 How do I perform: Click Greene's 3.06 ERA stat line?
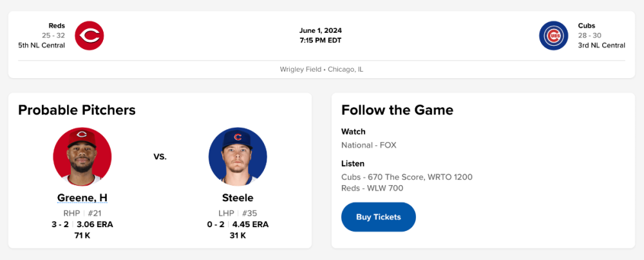(x=95, y=225)
